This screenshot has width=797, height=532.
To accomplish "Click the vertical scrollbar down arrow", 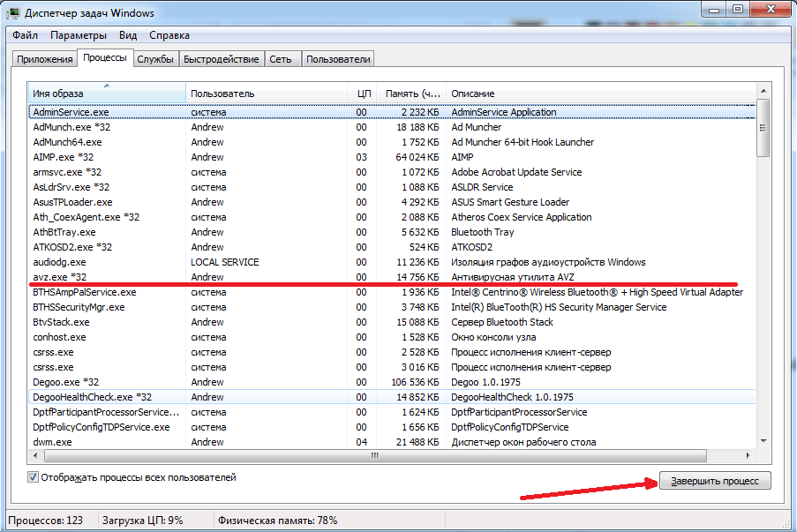I will (x=763, y=440).
